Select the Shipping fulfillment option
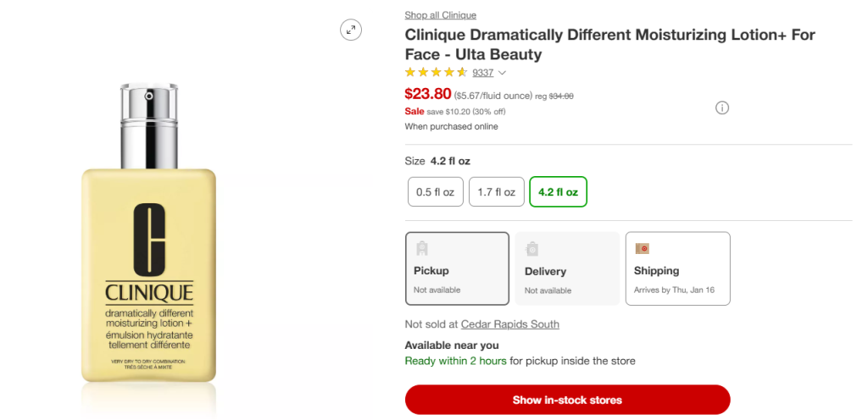The height and width of the screenshot is (420, 868). pyautogui.click(x=677, y=268)
